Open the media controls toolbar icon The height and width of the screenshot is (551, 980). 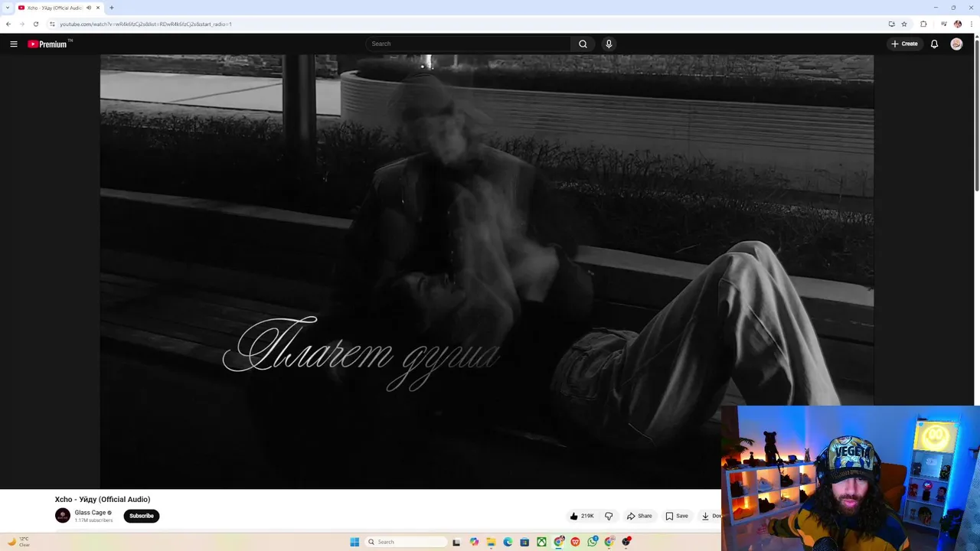(944, 24)
